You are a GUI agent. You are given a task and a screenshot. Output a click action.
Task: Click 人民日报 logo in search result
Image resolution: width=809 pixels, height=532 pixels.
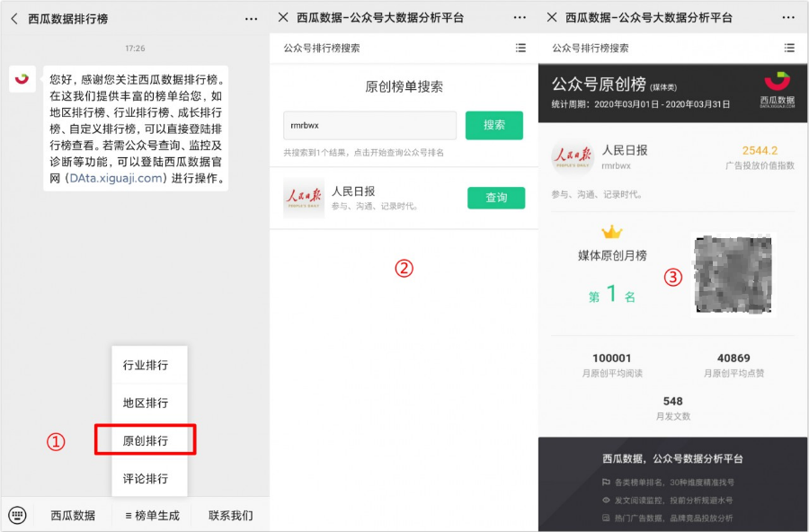click(304, 198)
